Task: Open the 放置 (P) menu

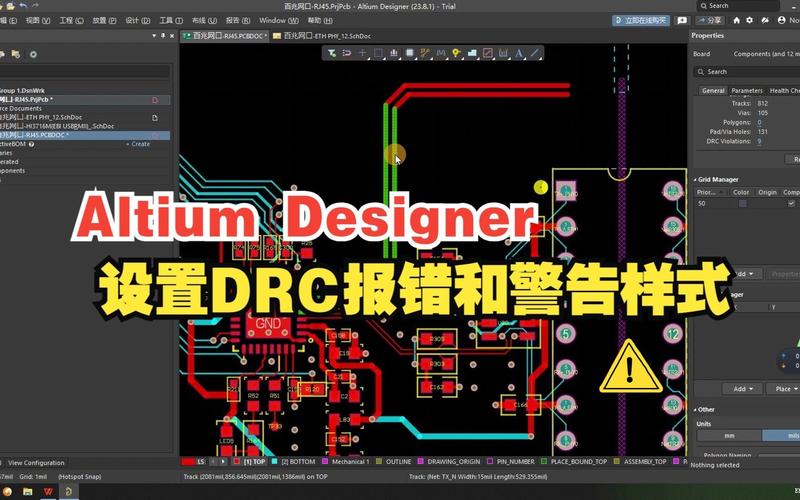Action: pos(105,20)
